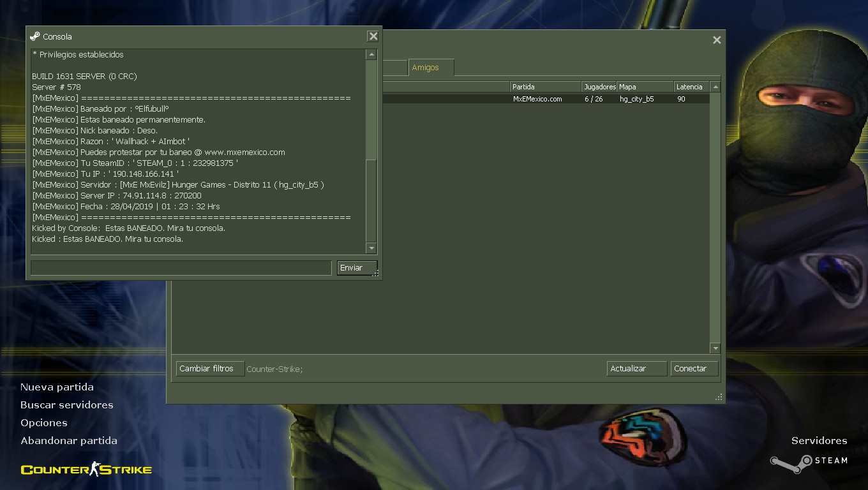This screenshot has width=868, height=490.
Task: Click 'BUILD 1631 SERVER (0 CRC)' line
Action: [x=84, y=77]
